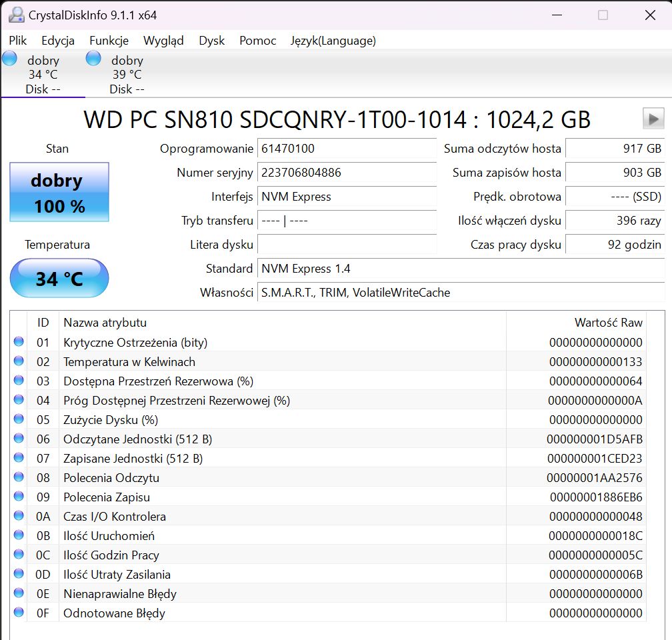672x640 pixels.
Task: Click status orb for attribute 01 Krytyczne Ostrzeżenia
Action: coord(19,341)
